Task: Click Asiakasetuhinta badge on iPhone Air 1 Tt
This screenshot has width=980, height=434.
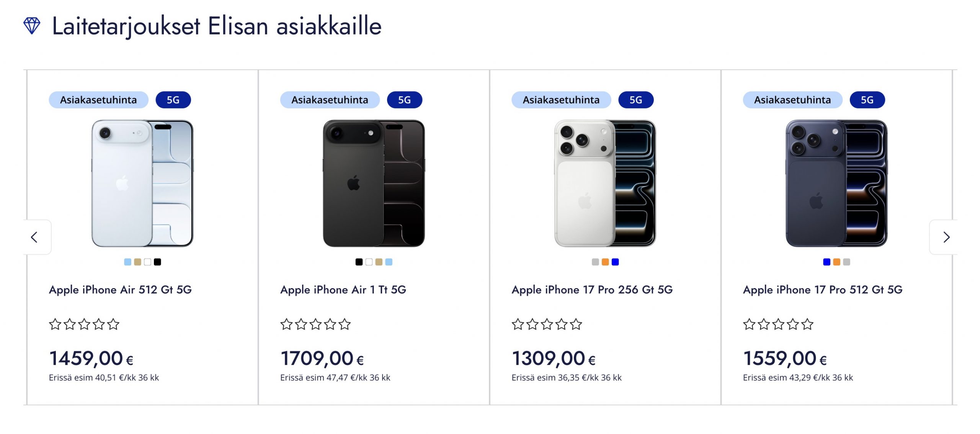Action: [330, 100]
